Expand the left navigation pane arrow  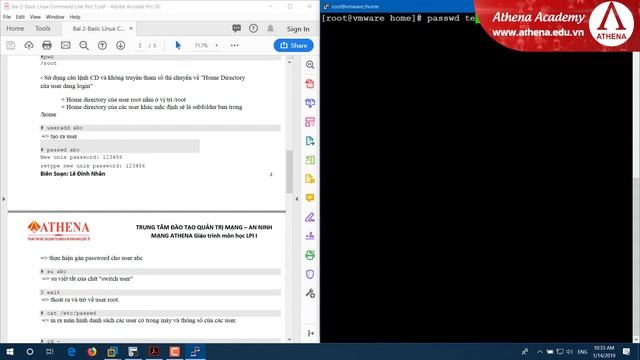tap(4, 199)
